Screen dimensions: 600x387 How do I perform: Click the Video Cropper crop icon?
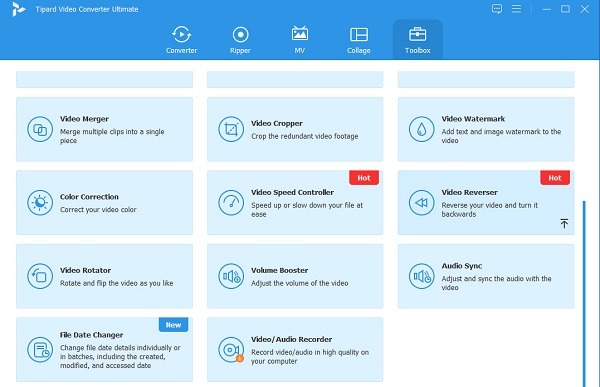click(x=231, y=129)
